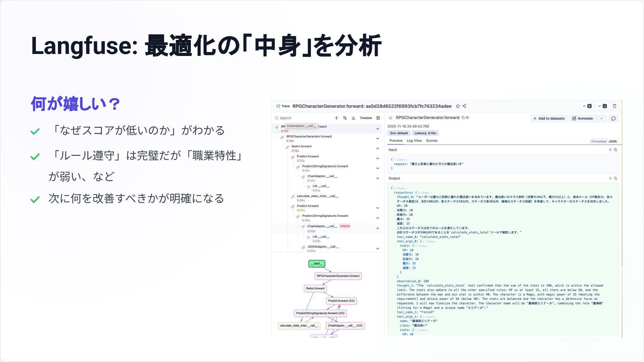Viewport: 644px width, 362px height.
Task: Collapse the ReAct.forward tree node
Action: [377, 148]
